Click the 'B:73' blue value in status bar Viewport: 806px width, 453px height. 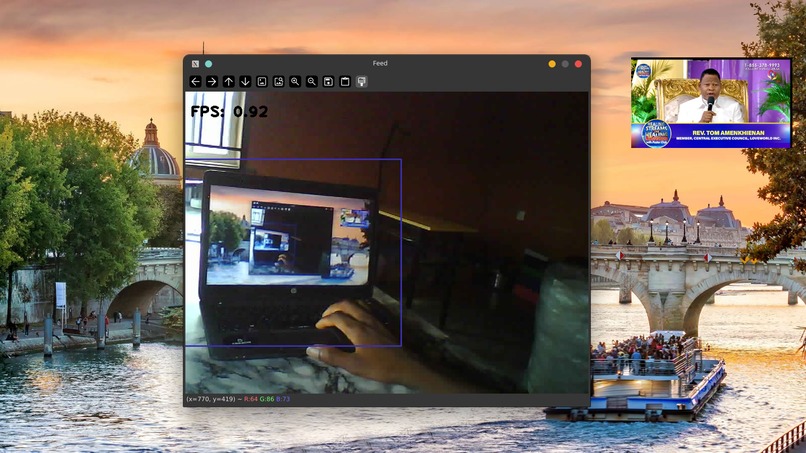pos(283,399)
